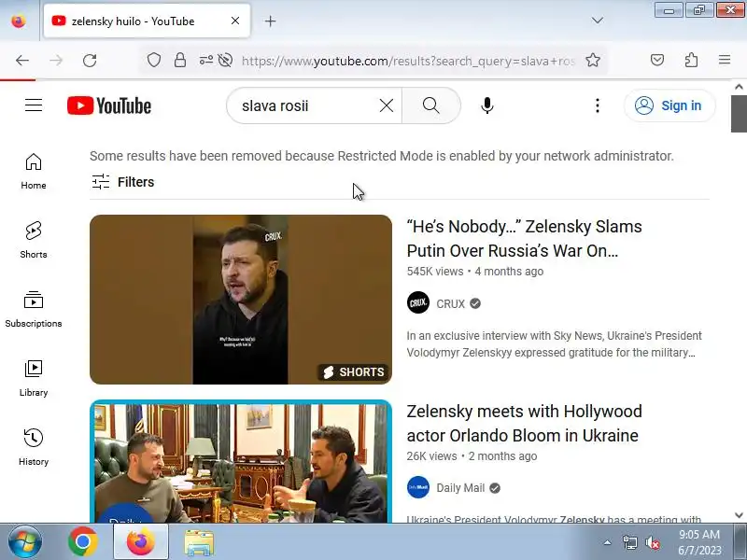Viewport: 747px width, 560px height.
Task: Start voice search with microphone icon
Action: pos(487,105)
